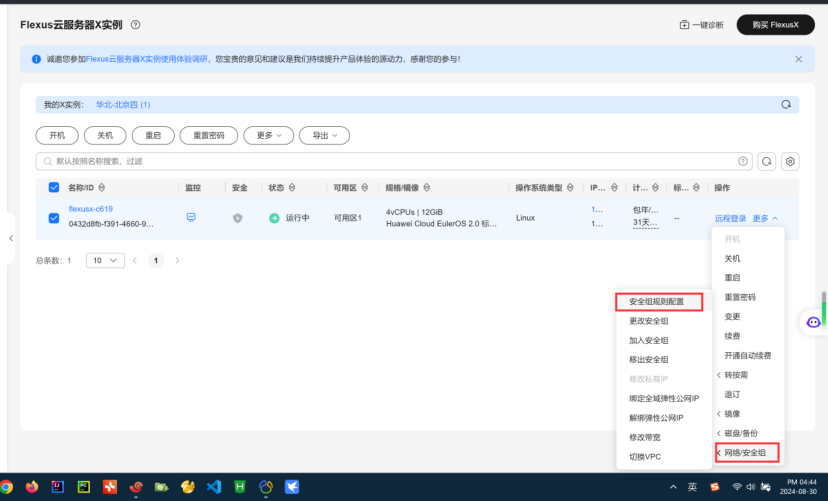Refresh the instance list
The width and height of the screenshot is (828, 501).
767,161
